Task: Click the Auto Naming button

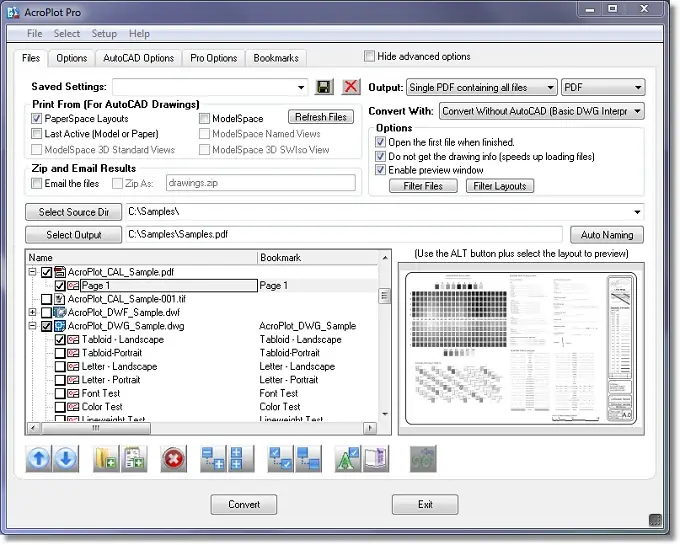Action: [x=607, y=235]
